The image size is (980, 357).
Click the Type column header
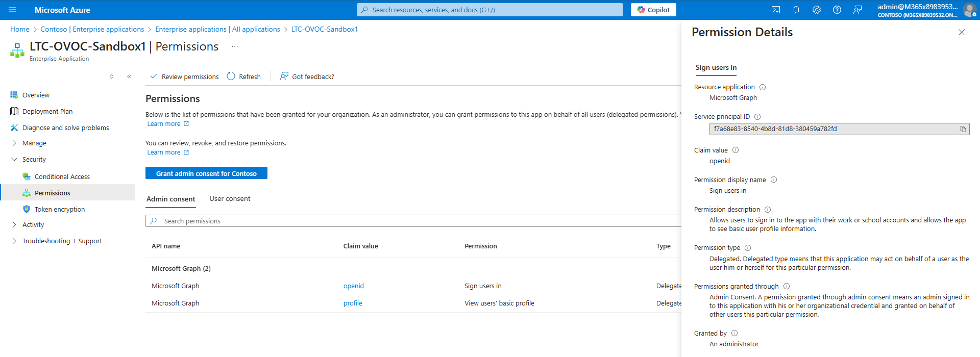pyautogui.click(x=664, y=246)
